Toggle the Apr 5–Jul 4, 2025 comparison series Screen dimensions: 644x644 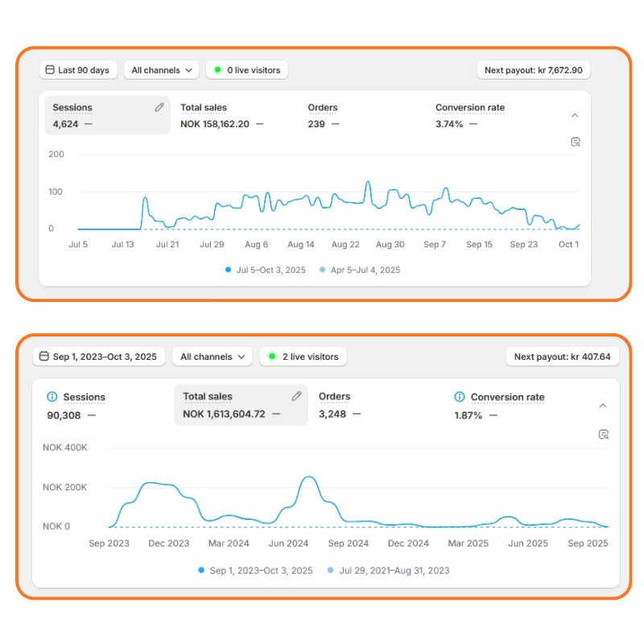pos(359,270)
